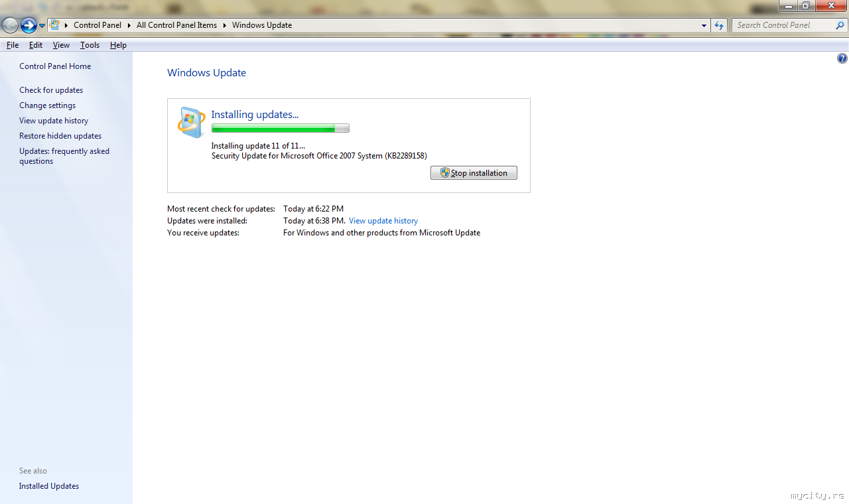Image resolution: width=849 pixels, height=504 pixels.
Task: Go to Control Panel Home
Action: 55,66
